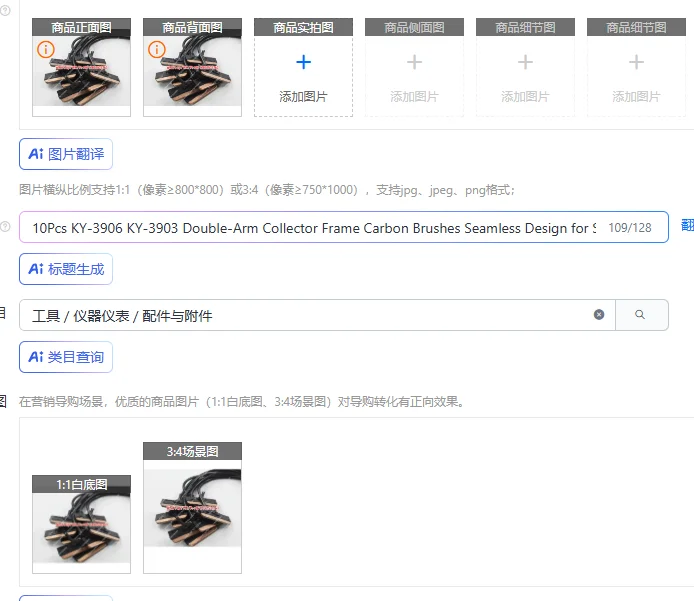Screen dimensions: 694x601
Task: Click the category field 工具 / 仪器仪表 / 配件与附件
Action: (317, 315)
